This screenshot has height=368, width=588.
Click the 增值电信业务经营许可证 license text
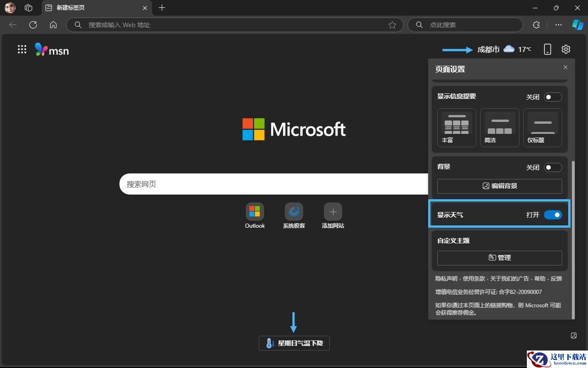tap(489, 292)
